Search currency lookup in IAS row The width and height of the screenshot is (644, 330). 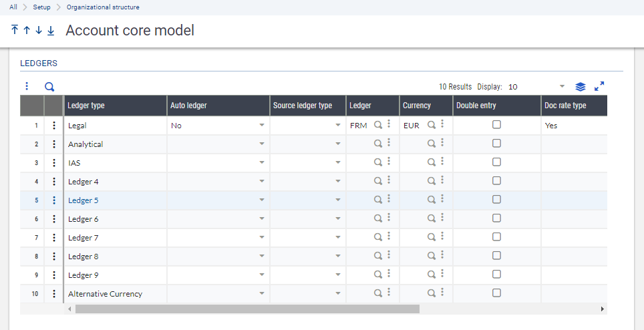click(432, 162)
